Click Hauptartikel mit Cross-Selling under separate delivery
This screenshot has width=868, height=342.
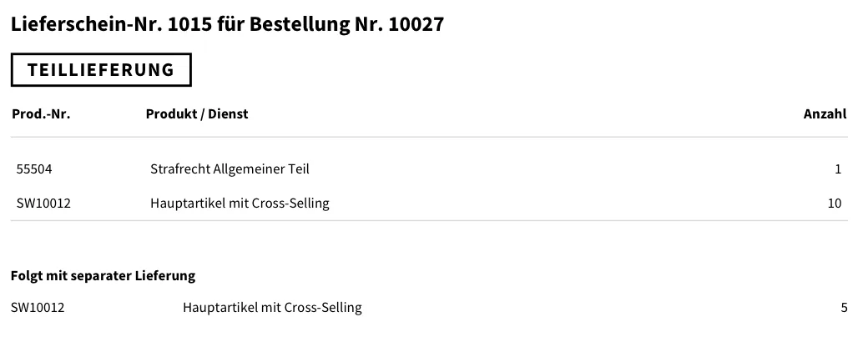pos(272,308)
